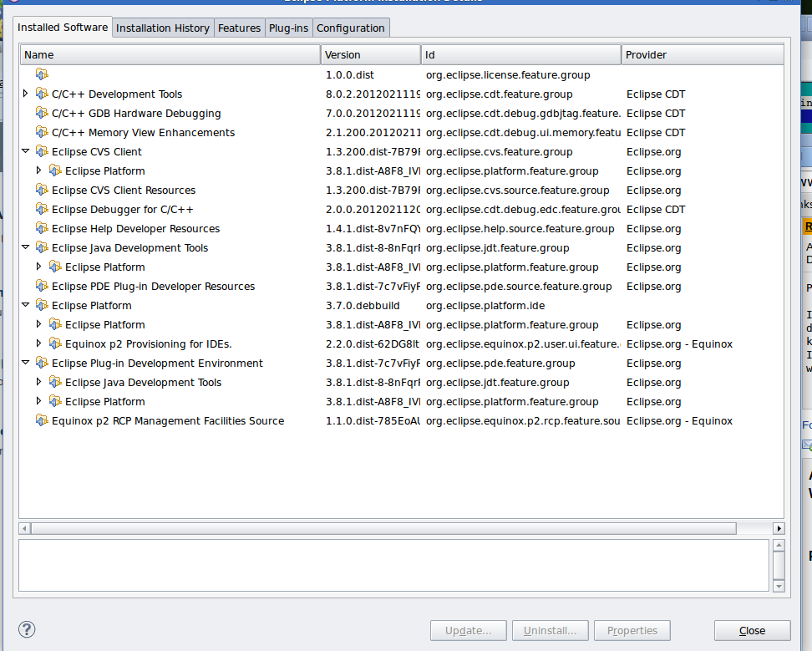The image size is (812, 651).
Task: Collapse the Eclipse Plug-in Development Environment node
Action: click(x=25, y=363)
